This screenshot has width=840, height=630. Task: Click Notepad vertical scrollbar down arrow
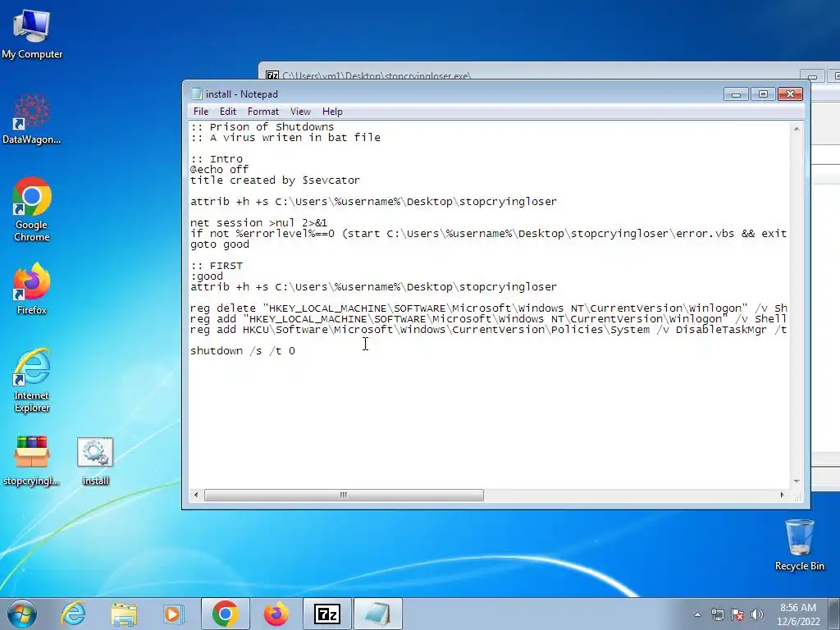797,482
